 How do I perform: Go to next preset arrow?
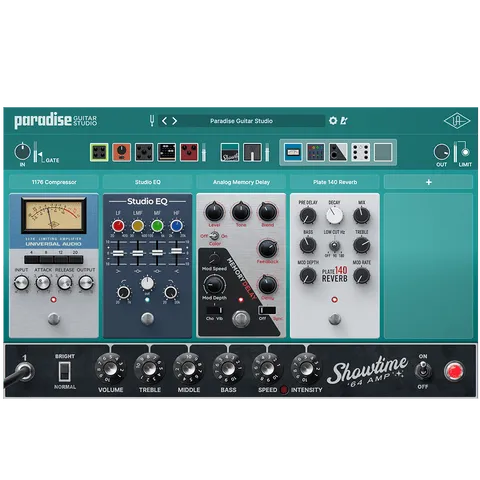tap(175, 121)
